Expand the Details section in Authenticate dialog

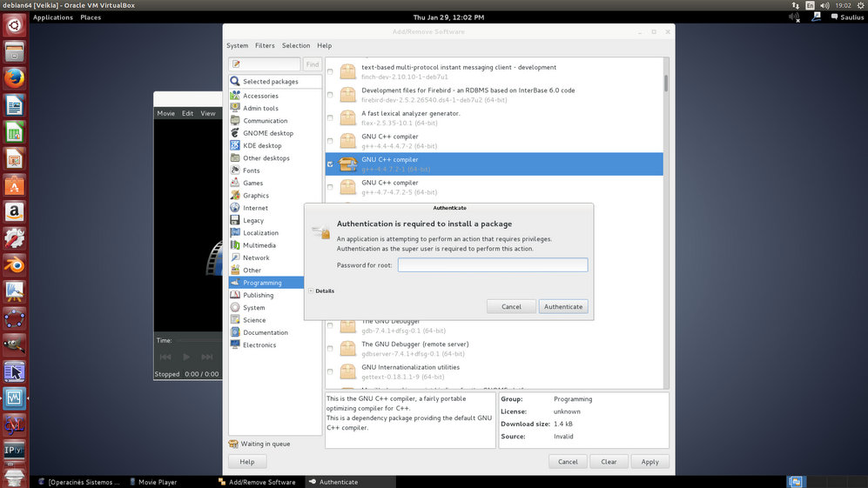[x=312, y=291]
